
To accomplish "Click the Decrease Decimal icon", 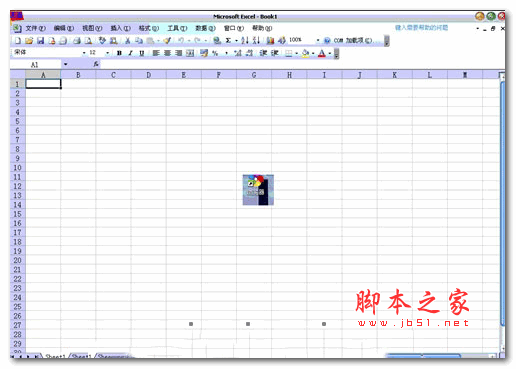I will tap(249, 53).
